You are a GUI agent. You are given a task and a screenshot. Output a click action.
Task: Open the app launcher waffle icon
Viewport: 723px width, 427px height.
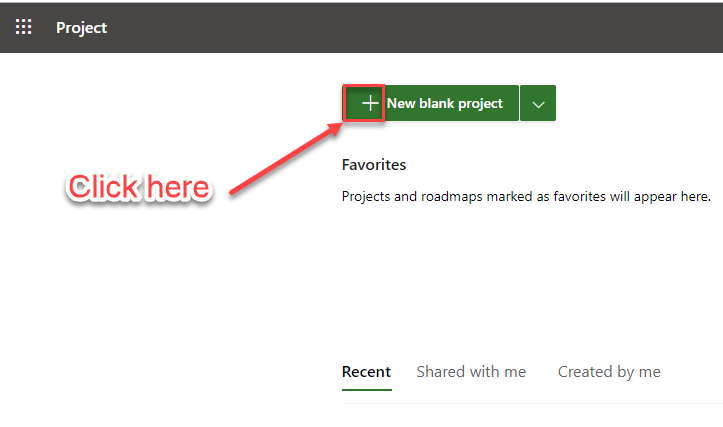(23, 27)
